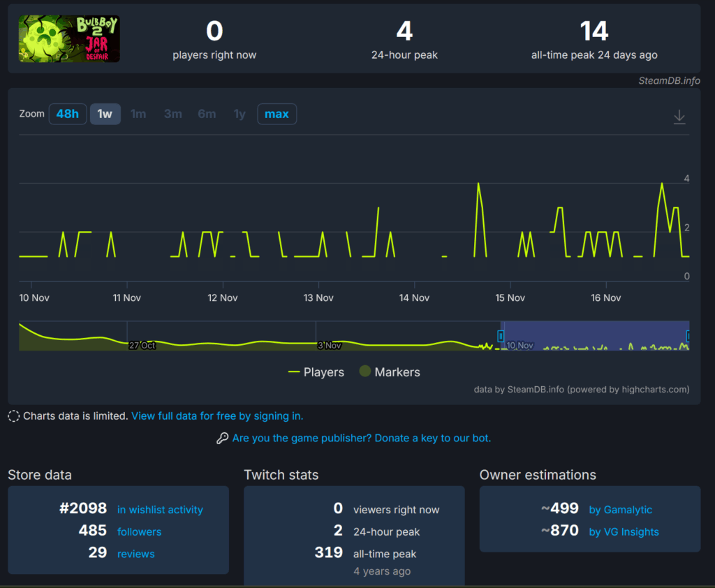Toggle the Players series in legend

316,372
